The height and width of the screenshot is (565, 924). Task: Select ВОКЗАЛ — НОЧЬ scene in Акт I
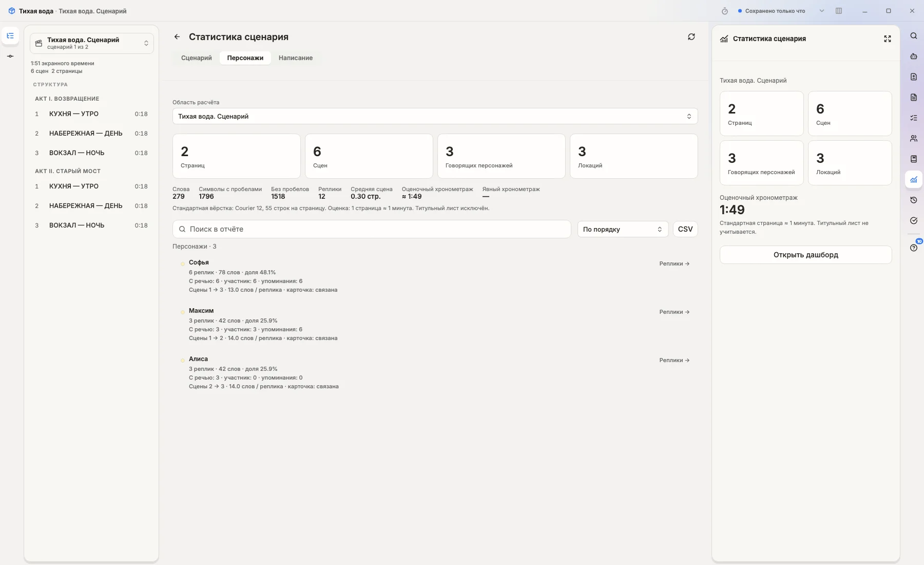coord(91,153)
